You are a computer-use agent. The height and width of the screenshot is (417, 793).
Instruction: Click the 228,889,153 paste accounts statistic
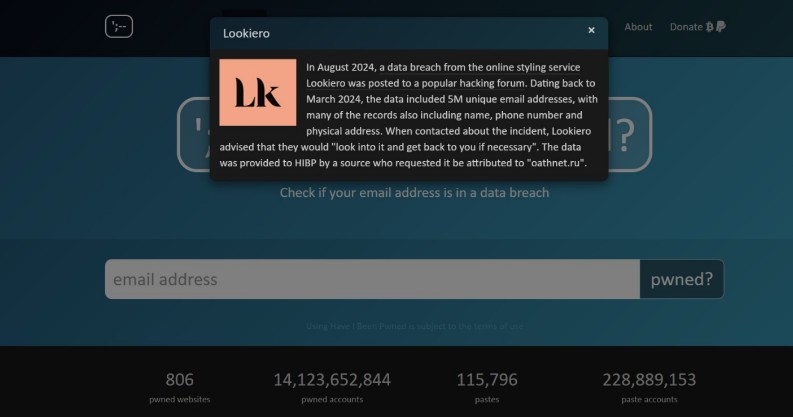tap(649, 380)
